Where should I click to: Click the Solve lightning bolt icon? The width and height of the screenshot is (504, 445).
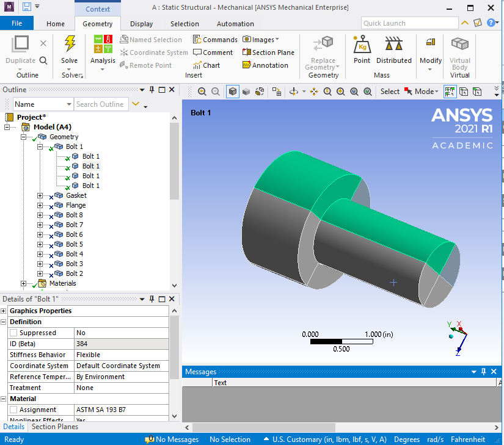click(x=70, y=44)
